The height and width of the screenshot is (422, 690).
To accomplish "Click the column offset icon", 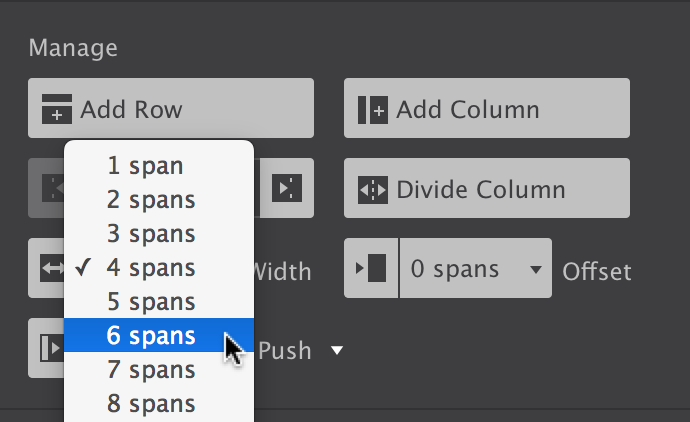I will pos(371,268).
